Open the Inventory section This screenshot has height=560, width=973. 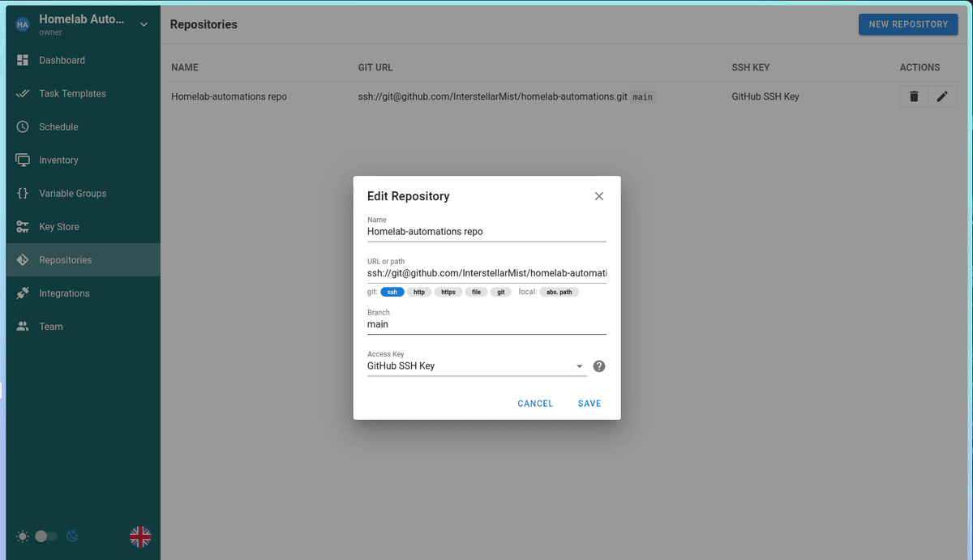point(83,160)
